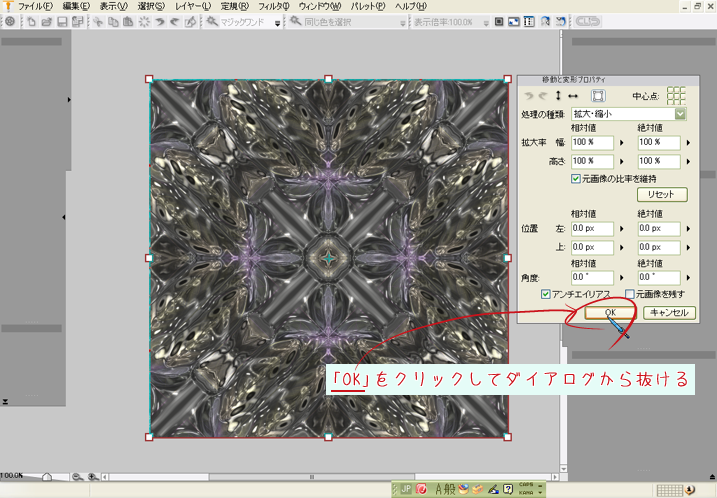717x498 pixels.
Task: Open the 処理の種類 dropdown
Action: [x=680, y=114]
